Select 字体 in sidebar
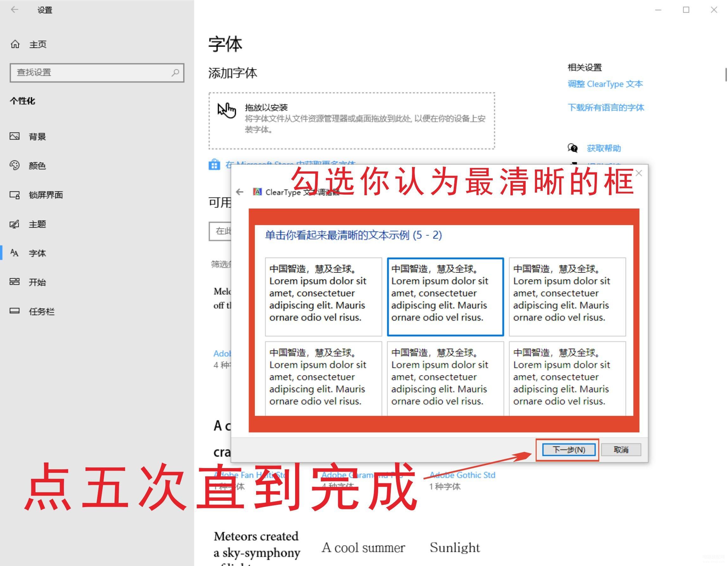The width and height of the screenshot is (728, 566). [97, 253]
